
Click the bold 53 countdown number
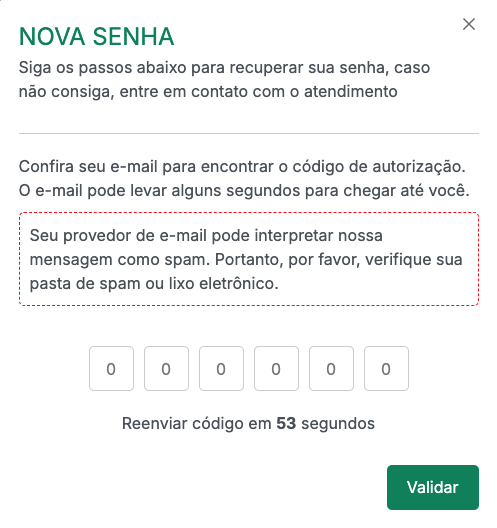pos(286,423)
